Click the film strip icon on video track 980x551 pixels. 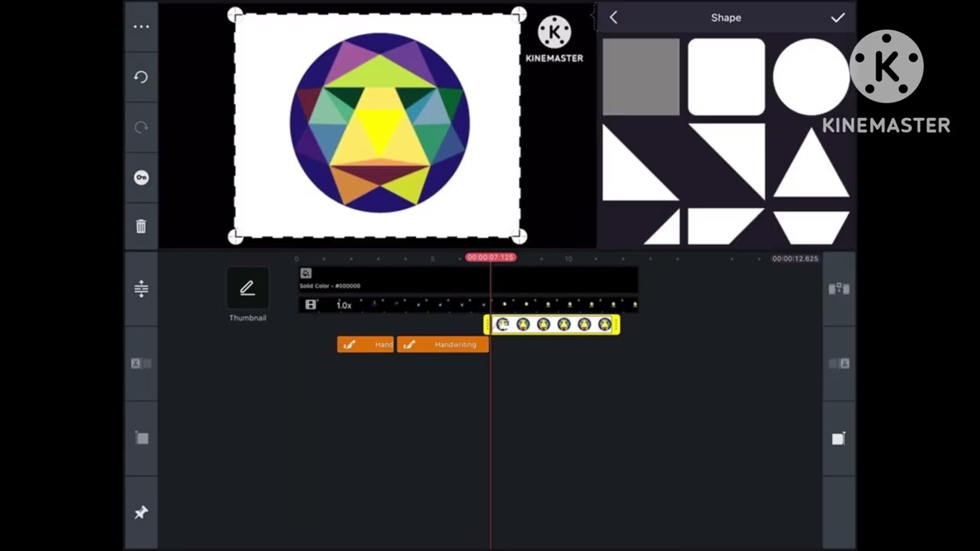pyautogui.click(x=310, y=305)
